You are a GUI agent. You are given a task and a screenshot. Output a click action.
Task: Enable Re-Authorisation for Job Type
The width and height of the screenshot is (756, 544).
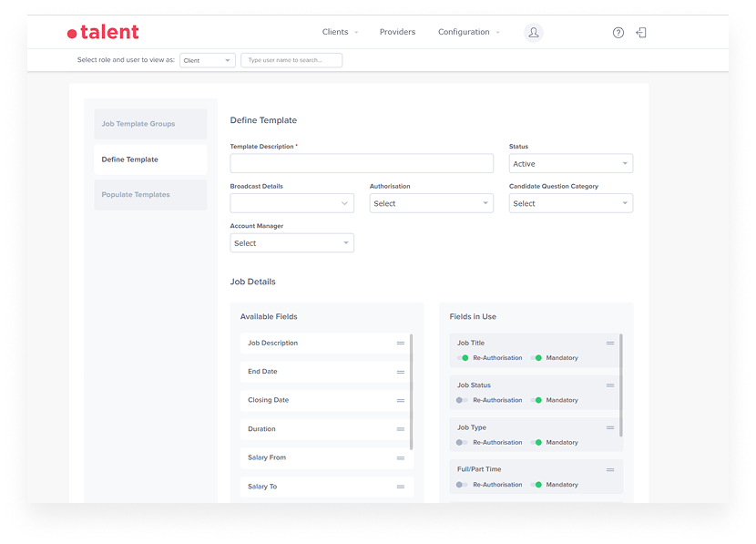click(x=463, y=443)
